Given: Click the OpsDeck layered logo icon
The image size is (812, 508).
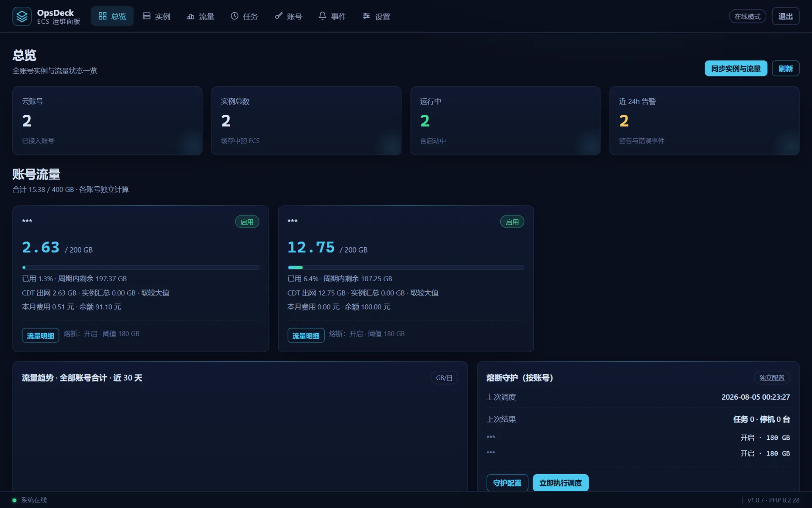Looking at the screenshot, I should (x=22, y=17).
